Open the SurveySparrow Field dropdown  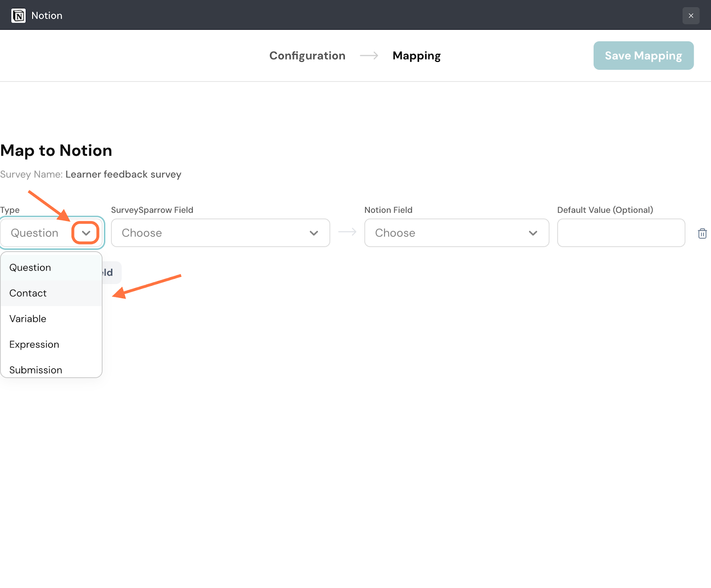[x=220, y=233]
